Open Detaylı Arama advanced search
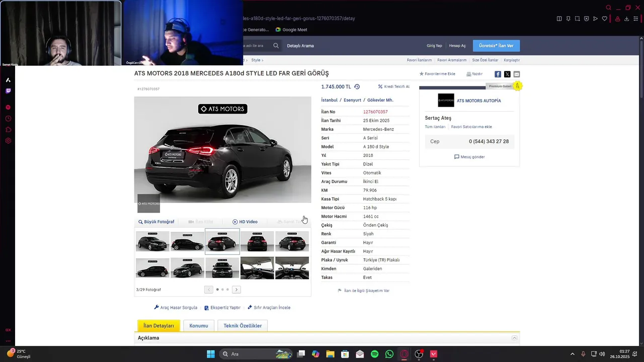This screenshot has width=644, height=362. coord(300,46)
